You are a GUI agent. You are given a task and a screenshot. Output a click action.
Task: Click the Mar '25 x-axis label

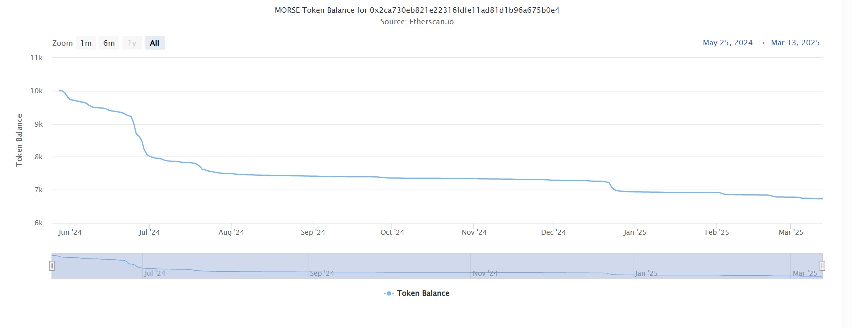[x=791, y=232]
